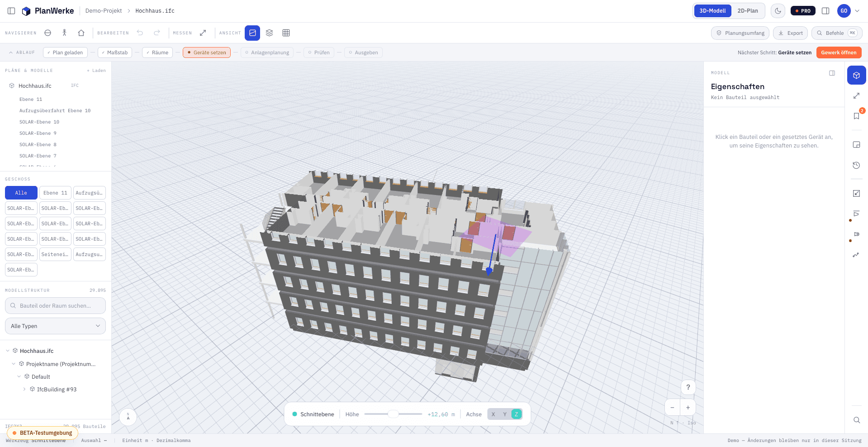Toggle the grid view icon
The image size is (868, 447).
coord(286,33)
